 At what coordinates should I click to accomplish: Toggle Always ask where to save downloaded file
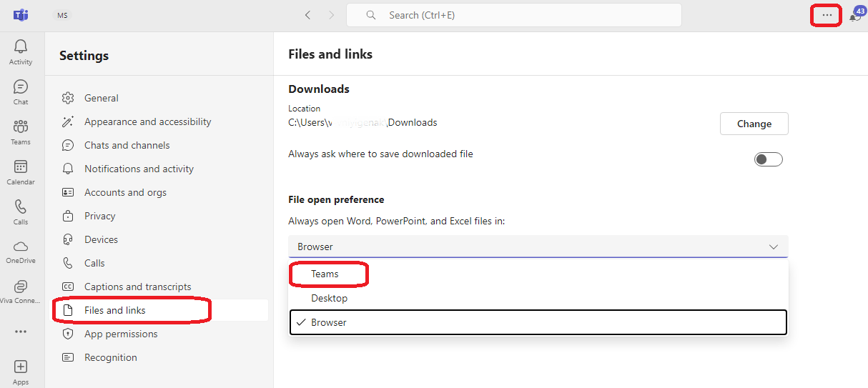point(769,159)
